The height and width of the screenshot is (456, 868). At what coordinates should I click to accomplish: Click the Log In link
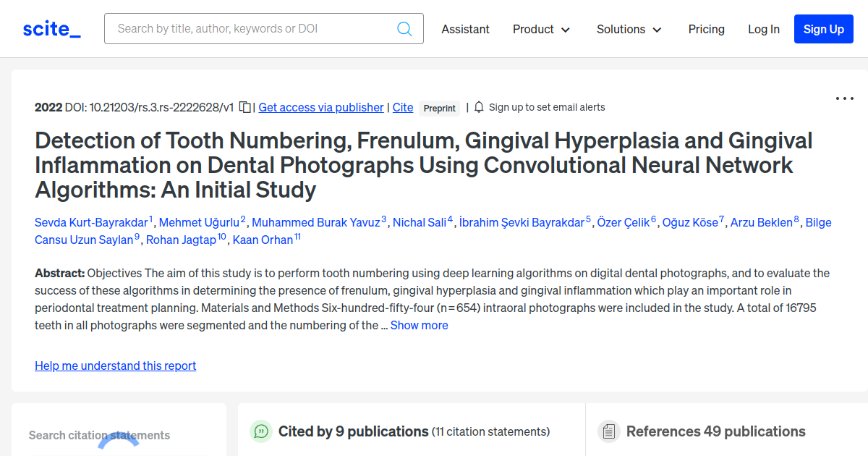763,29
